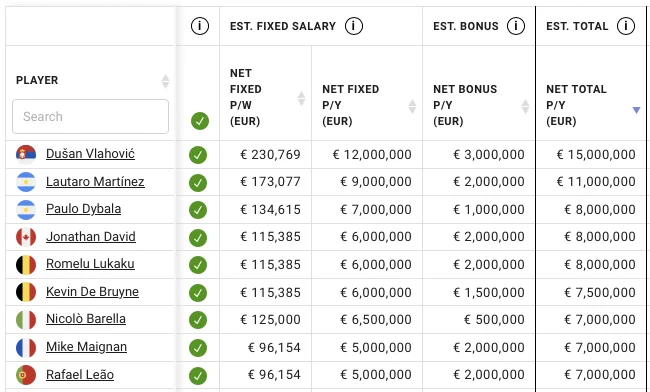Open Romelu Lukaku's profile link
650x392 pixels.
[90, 264]
